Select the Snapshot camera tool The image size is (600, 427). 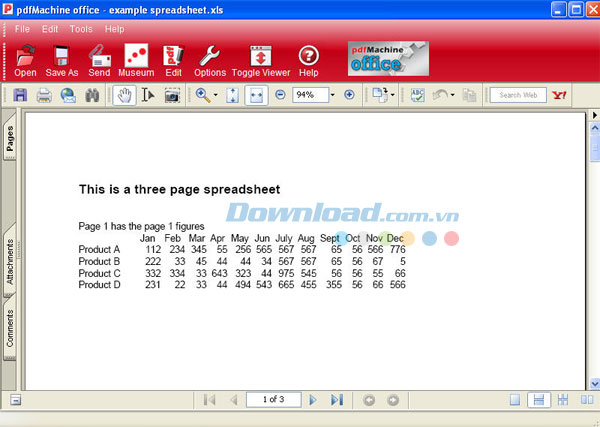[172, 95]
